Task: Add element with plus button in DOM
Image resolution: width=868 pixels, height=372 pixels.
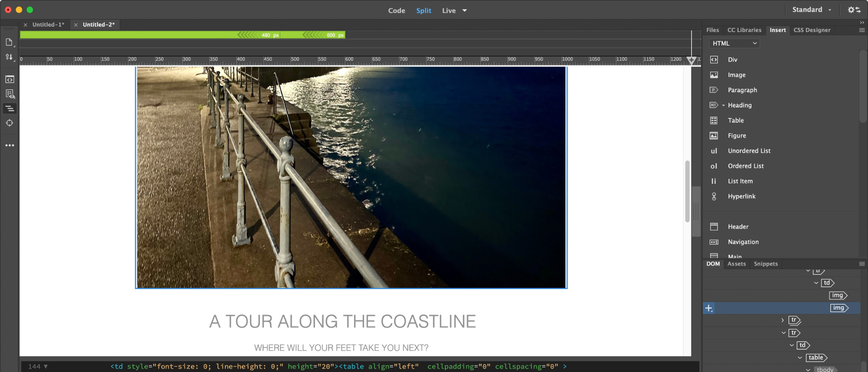Action: (709, 308)
